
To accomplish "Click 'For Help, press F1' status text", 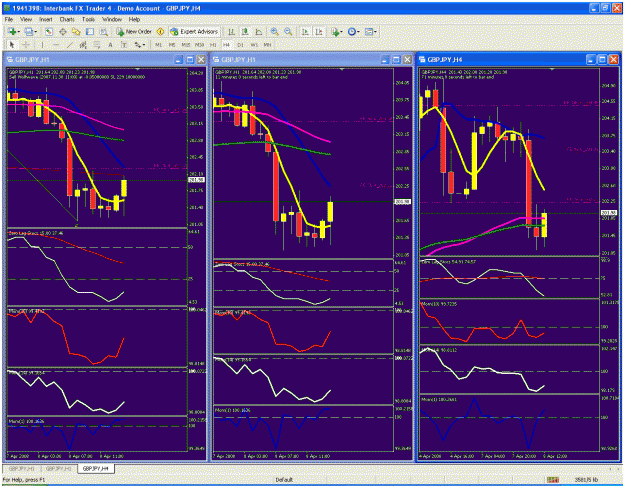I will pos(24,480).
